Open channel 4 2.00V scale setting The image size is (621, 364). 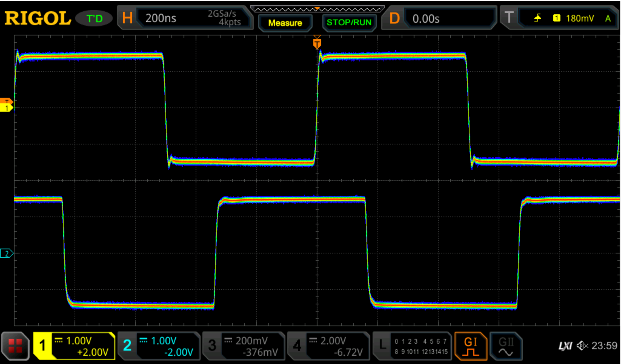point(333,341)
